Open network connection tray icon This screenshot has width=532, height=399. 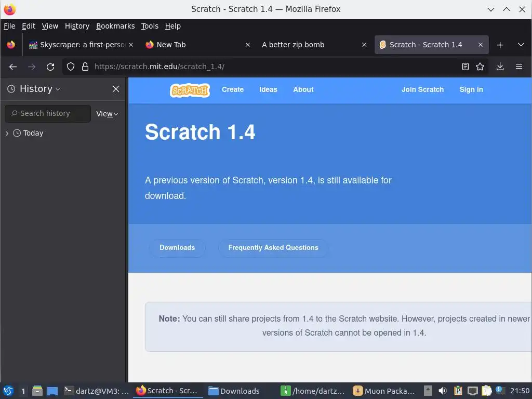tap(472, 391)
